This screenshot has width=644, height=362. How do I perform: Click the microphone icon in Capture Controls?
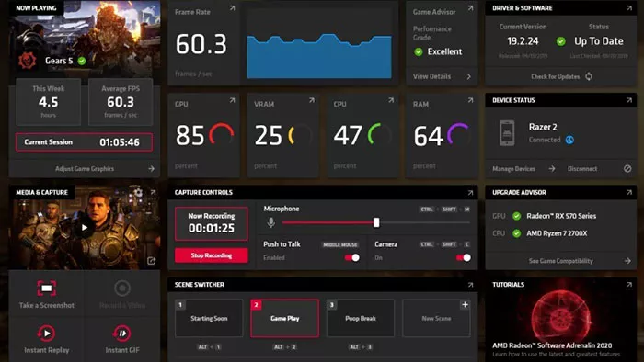coord(271,222)
